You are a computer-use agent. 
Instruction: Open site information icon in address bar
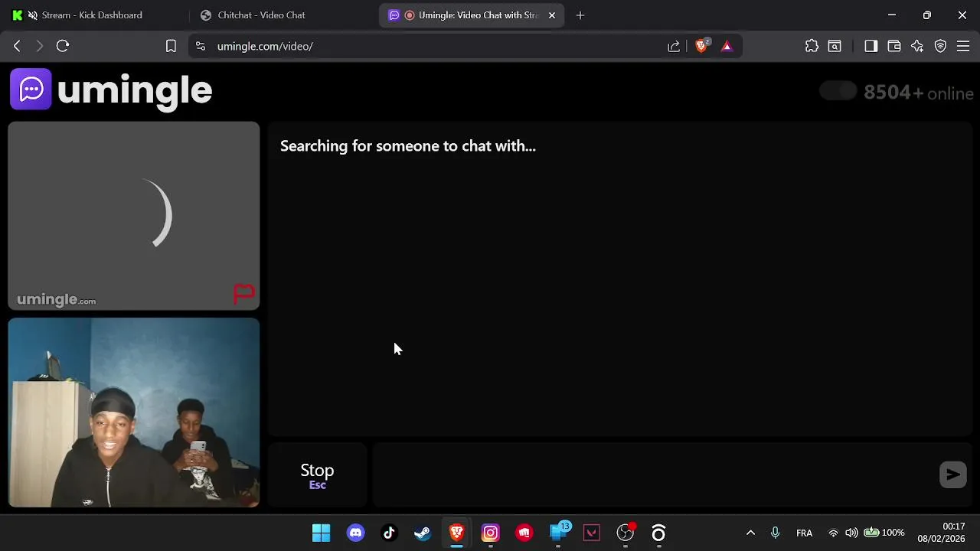201,46
